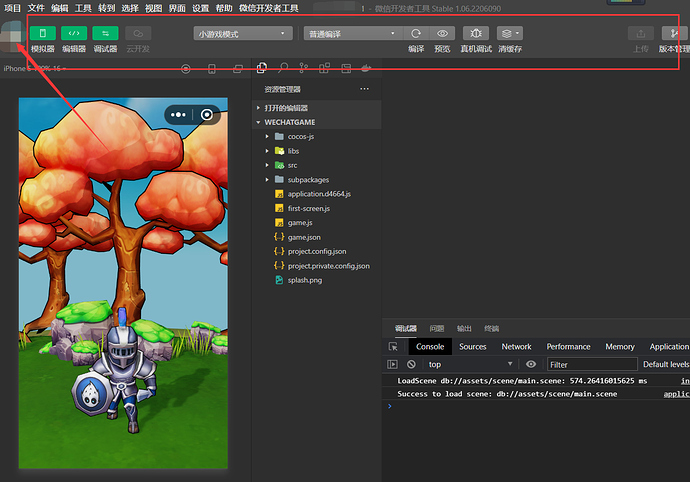This screenshot has height=482, width=690.
Task: Open splash.png file
Action: 317,280
